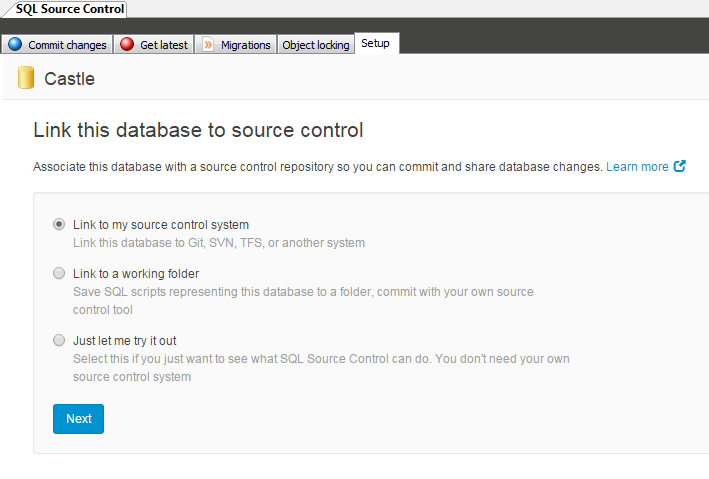Click the 'Select this if you just want to see' description
The image size is (709, 479).
click(321, 368)
